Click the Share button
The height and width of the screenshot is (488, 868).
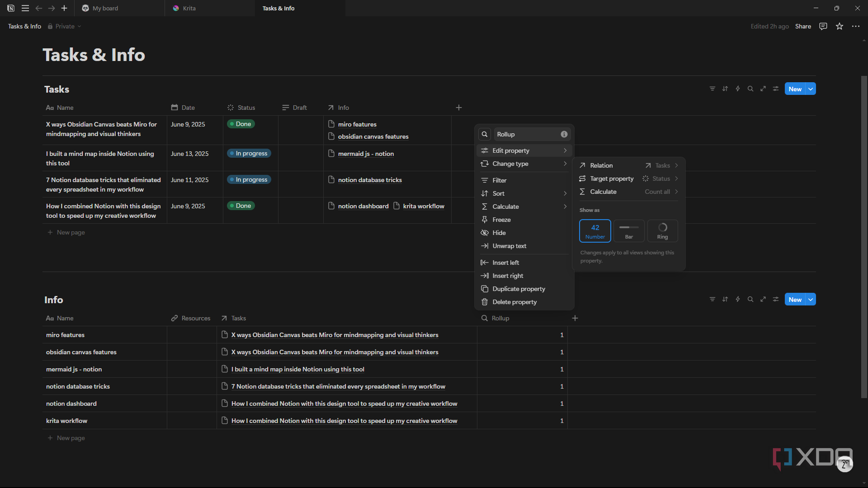point(803,26)
